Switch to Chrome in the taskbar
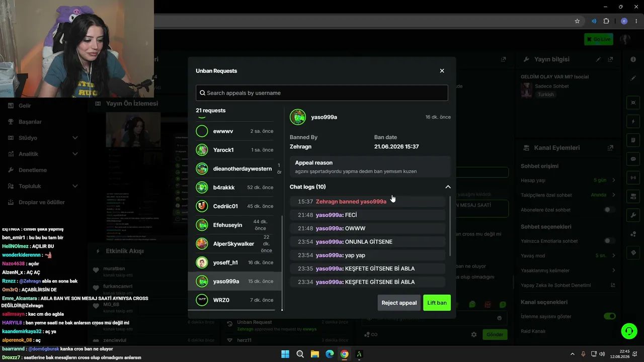 click(344, 354)
